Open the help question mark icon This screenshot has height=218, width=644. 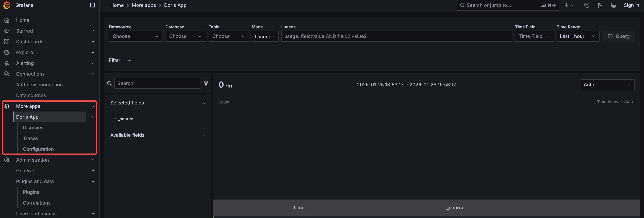586,5
